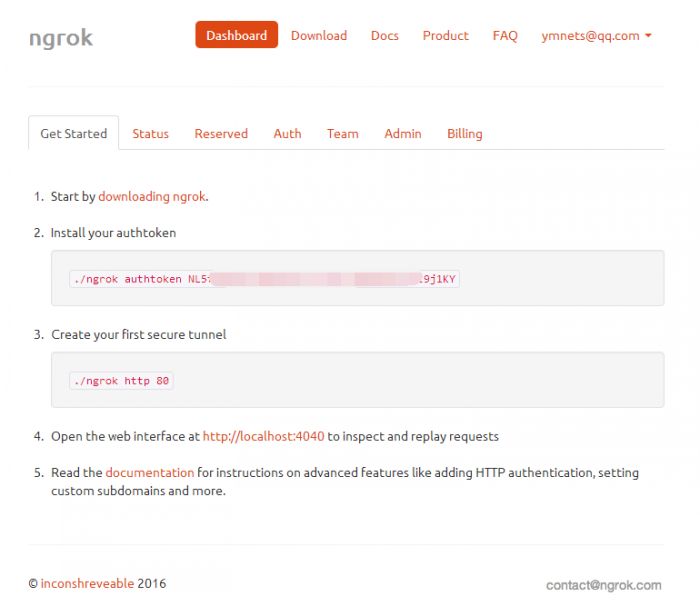Click the ./ngrok http 80 command
This screenshot has width=700, height=606.
click(121, 381)
